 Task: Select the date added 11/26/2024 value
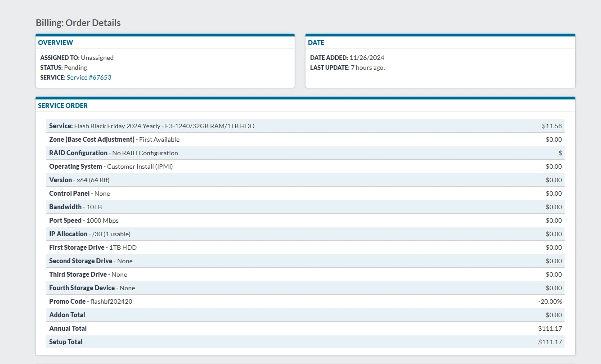[367, 58]
